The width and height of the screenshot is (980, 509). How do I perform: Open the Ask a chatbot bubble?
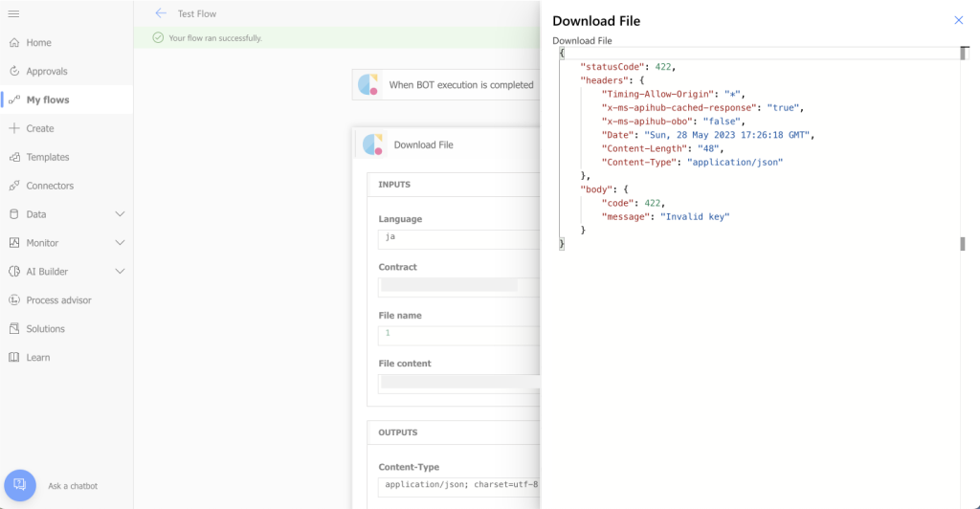[20, 485]
